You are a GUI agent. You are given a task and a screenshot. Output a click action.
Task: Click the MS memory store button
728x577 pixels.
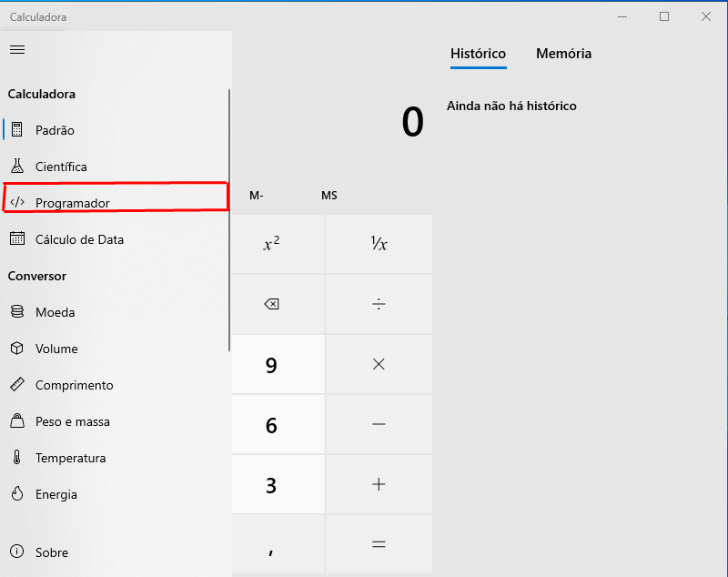(x=329, y=196)
